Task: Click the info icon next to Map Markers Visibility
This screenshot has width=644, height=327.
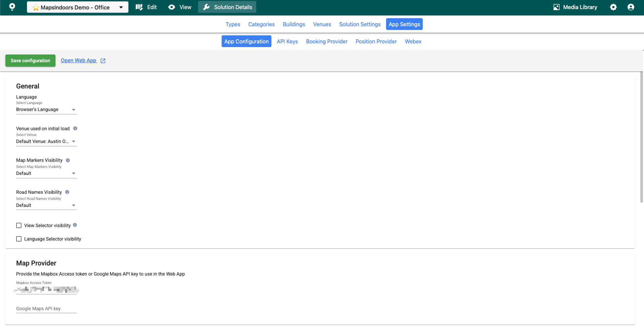Action: point(68,160)
